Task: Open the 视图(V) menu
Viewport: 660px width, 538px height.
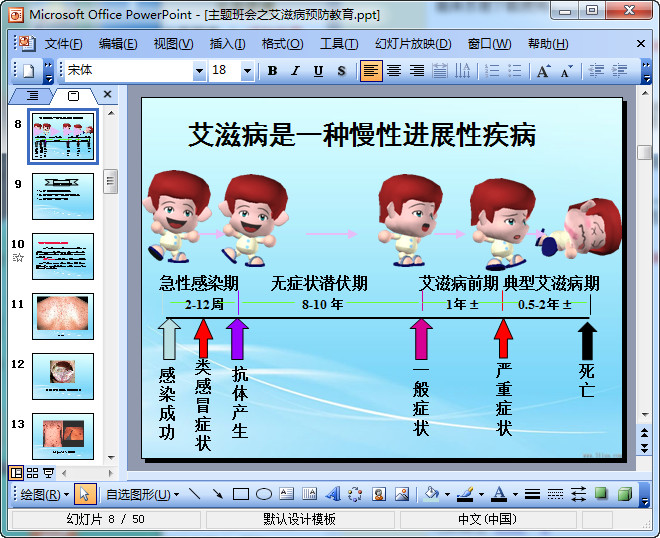Action: pos(173,44)
